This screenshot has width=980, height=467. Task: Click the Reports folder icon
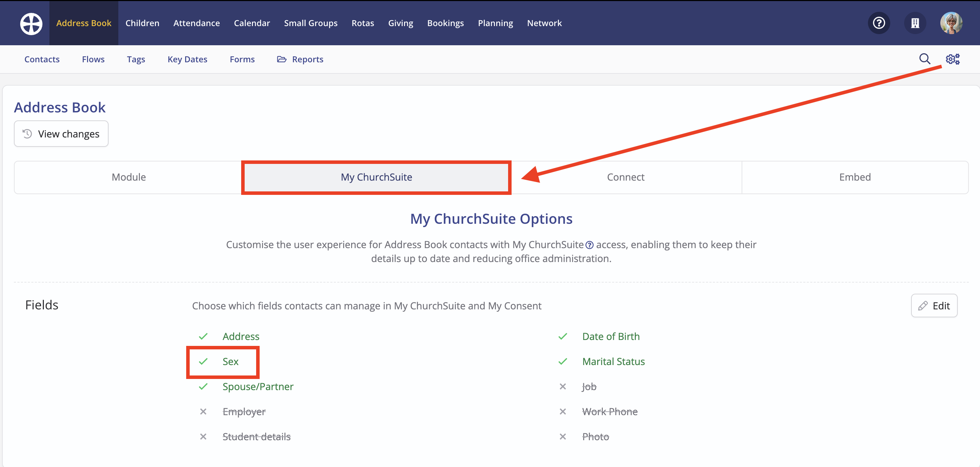click(x=282, y=59)
